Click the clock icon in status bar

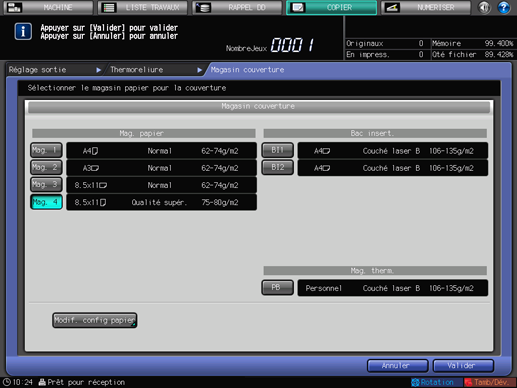click(7, 382)
